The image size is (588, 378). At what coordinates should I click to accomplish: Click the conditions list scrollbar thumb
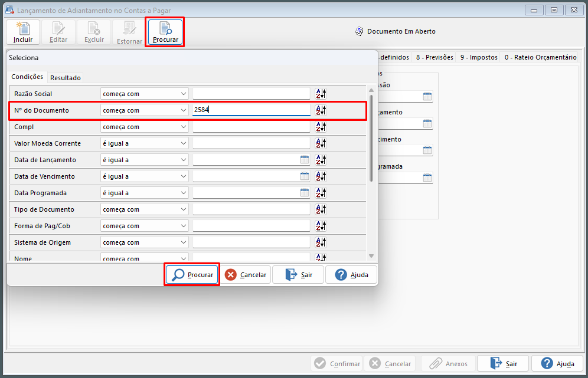[x=371, y=138]
